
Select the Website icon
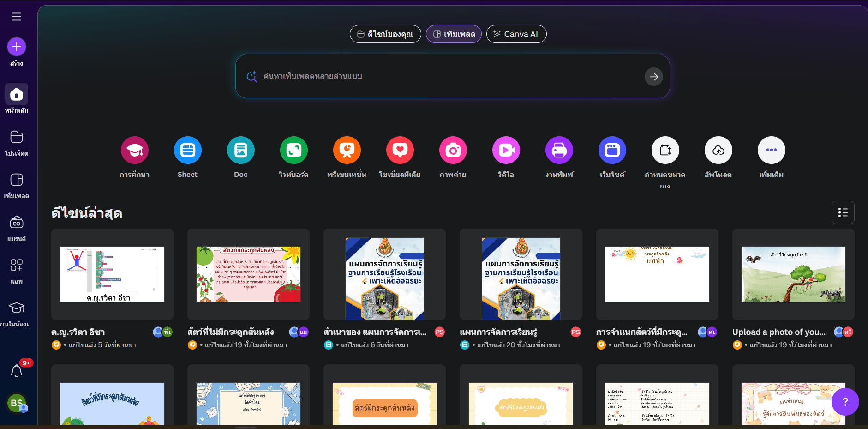coord(612,150)
